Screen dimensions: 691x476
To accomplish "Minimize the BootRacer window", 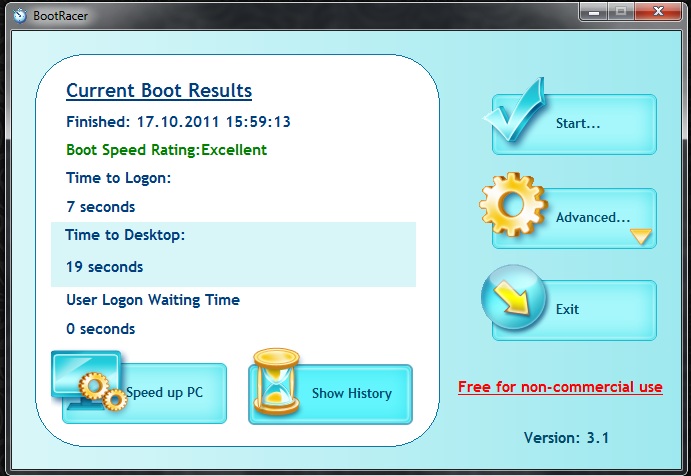I will coord(594,11).
